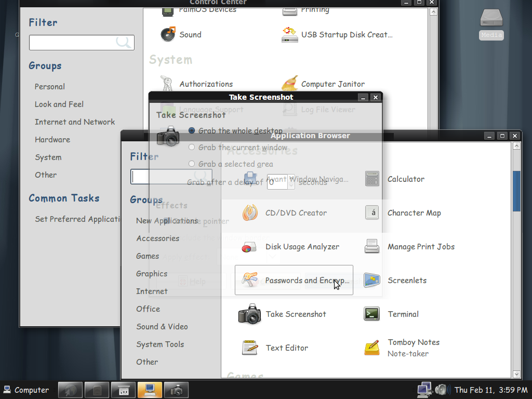
Task: Launch the Calculator icon
Action: pos(372,179)
